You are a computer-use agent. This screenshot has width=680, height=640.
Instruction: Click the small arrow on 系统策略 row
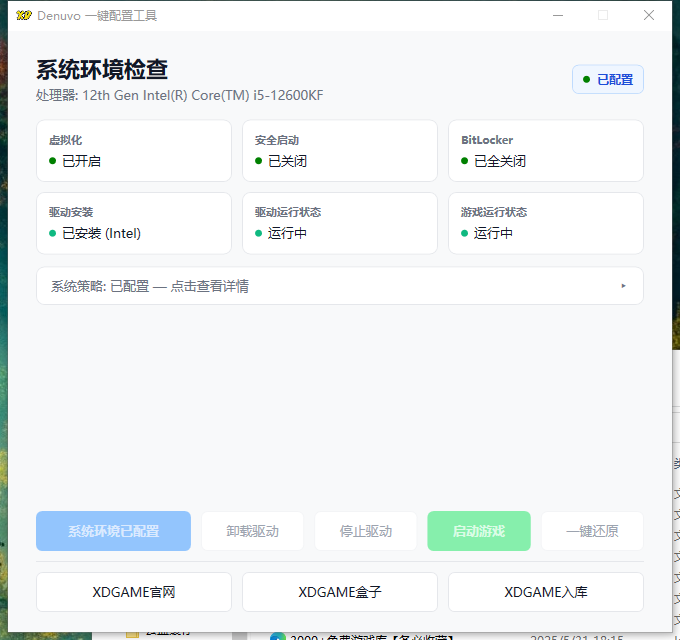(x=623, y=286)
